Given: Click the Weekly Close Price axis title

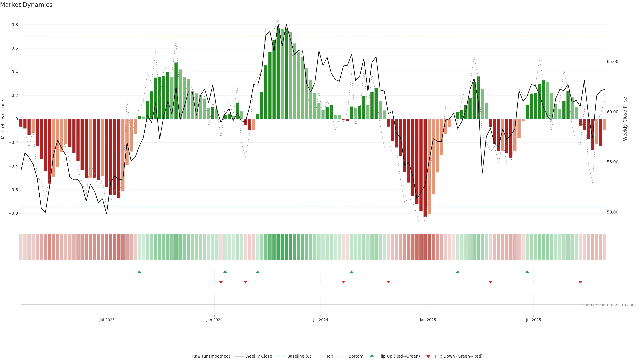Looking at the screenshot, I should (625, 119).
